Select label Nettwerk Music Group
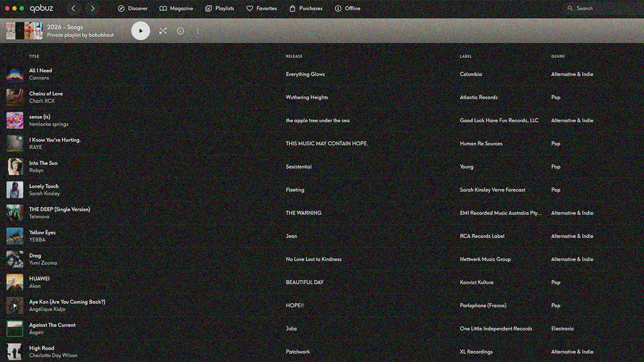 click(x=486, y=259)
